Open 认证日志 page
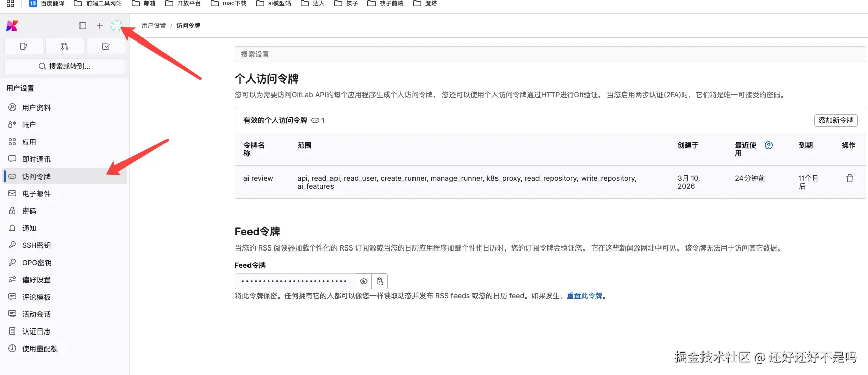 tap(65, 331)
